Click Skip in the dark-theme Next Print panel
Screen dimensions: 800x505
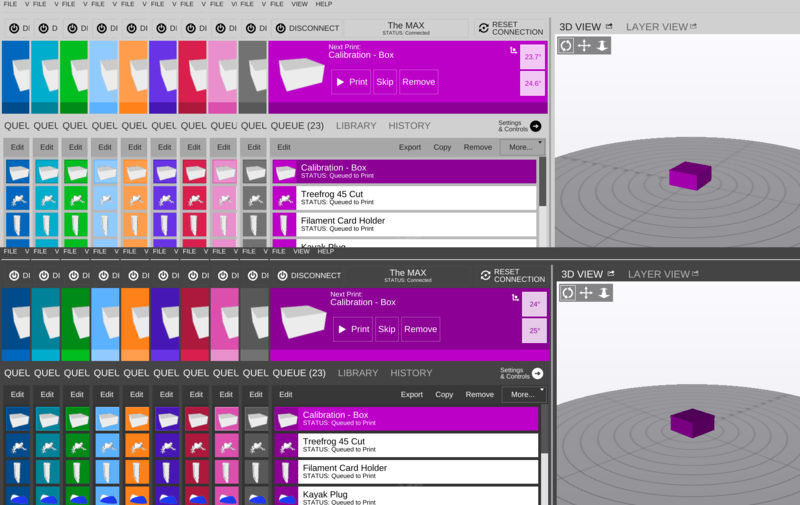[x=387, y=329]
